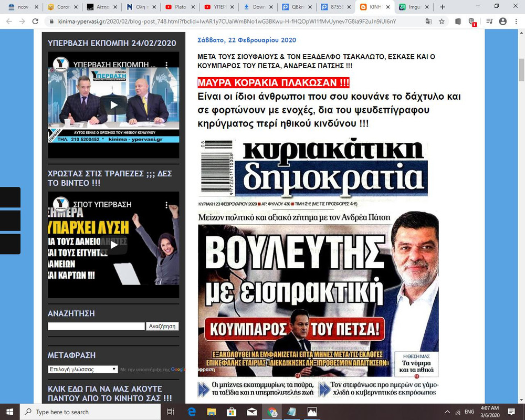Show hidden system tray icons
This screenshot has width=525, height=420.
447,412
